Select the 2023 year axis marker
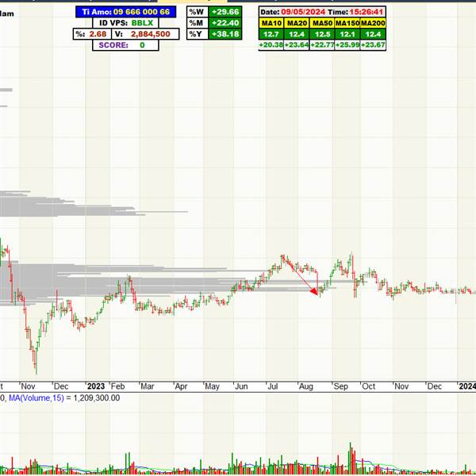476x476 pixels. coord(96,386)
